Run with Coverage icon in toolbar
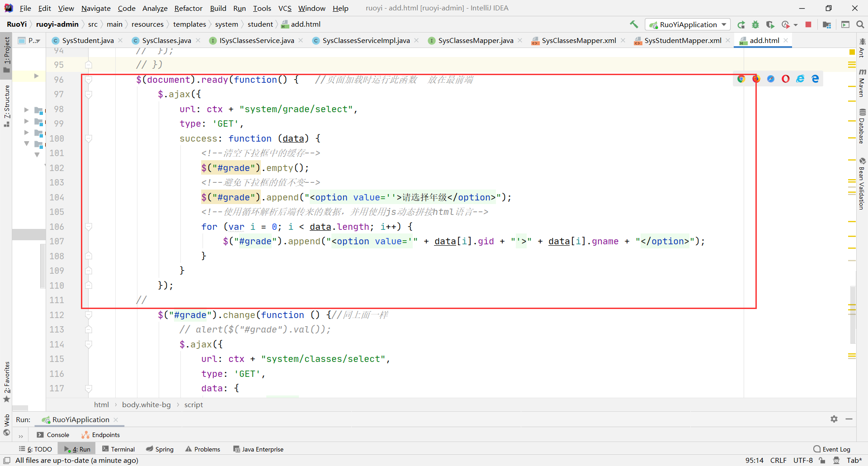Viewport: 868px width, 466px height. click(x=770, y=24)
